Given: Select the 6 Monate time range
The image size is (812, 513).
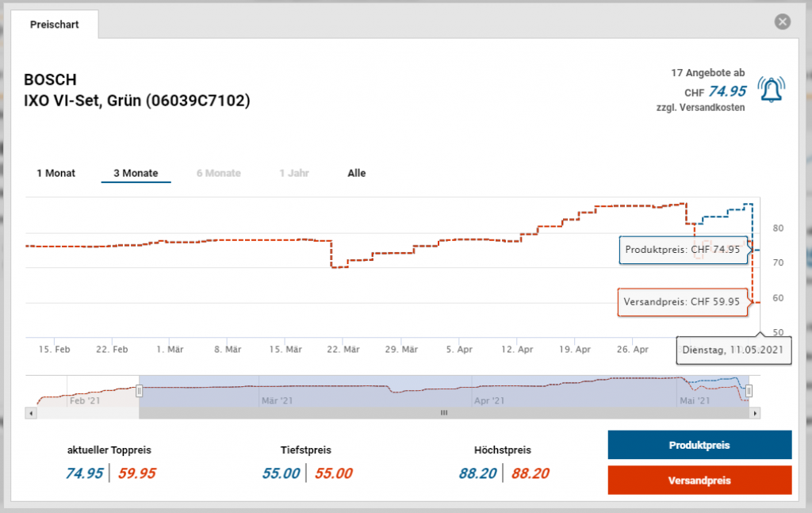Looking at the screenshot, I should pyautogui.click(x=218, y=173).
